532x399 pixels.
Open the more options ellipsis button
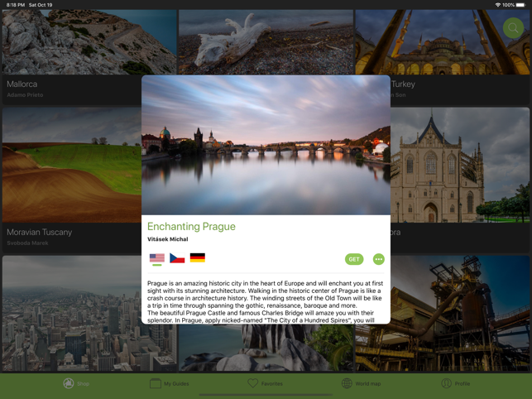click(x=379, y=259)
